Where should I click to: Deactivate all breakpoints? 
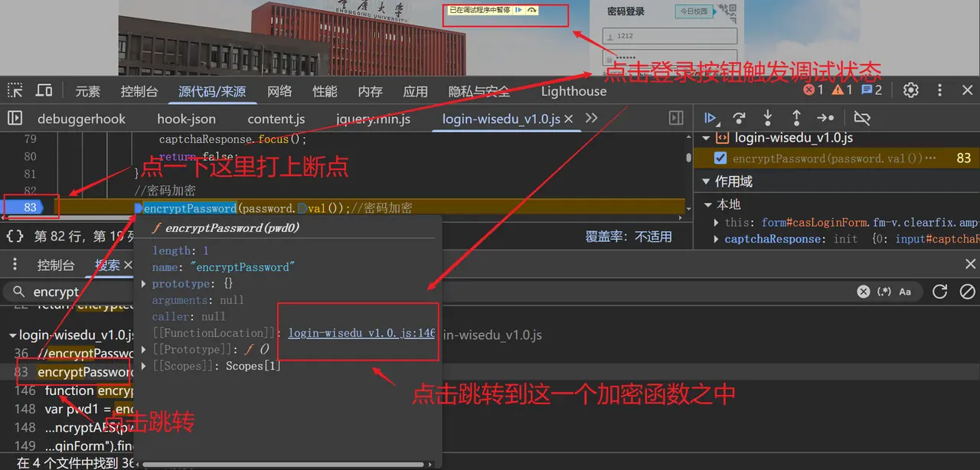(x=862, y=118)
